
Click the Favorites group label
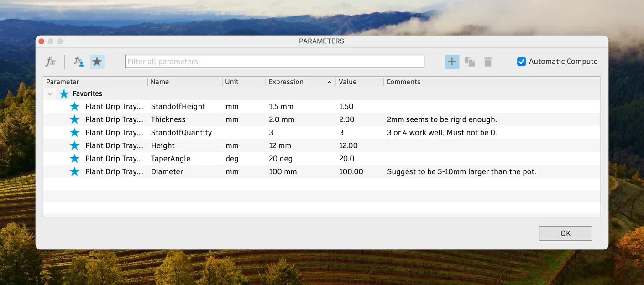tap(88, 93)
